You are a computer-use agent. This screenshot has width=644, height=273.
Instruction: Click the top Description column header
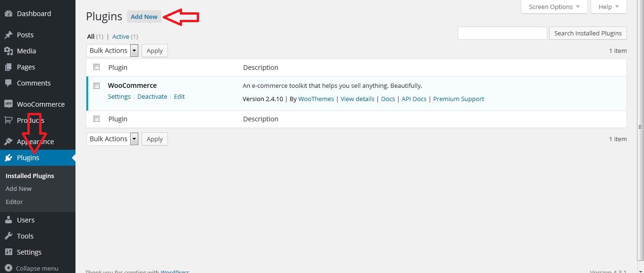coord(260,68)
